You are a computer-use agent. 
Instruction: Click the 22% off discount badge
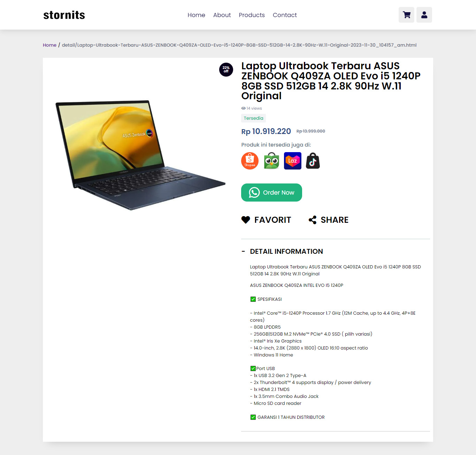(226, 70)
